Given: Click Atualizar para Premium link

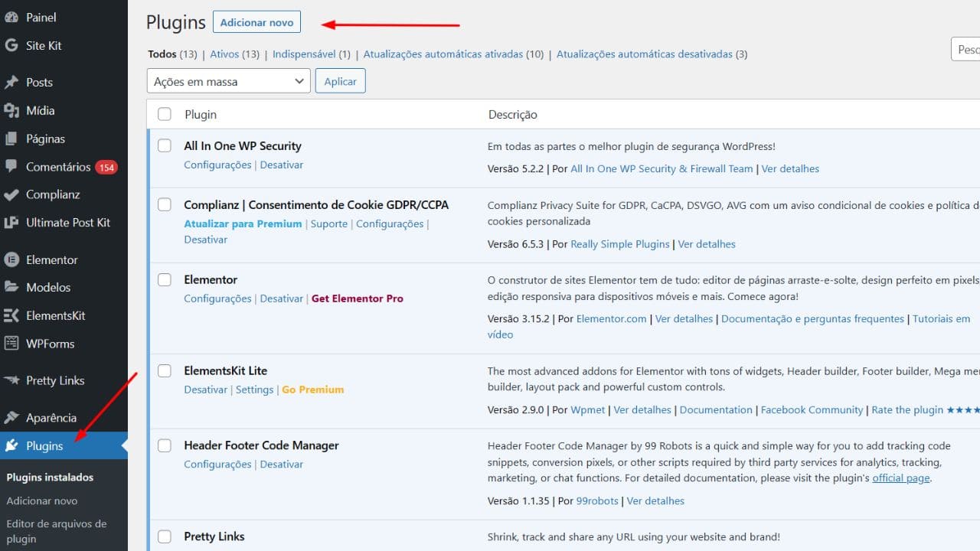Looking at the screenshot, I should [243, 223].
